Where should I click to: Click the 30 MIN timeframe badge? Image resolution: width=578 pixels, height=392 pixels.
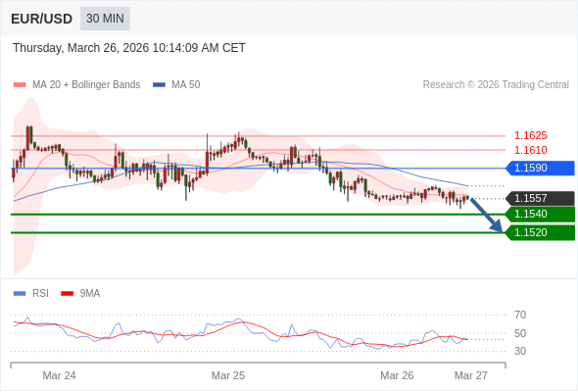tap(105, 19)
